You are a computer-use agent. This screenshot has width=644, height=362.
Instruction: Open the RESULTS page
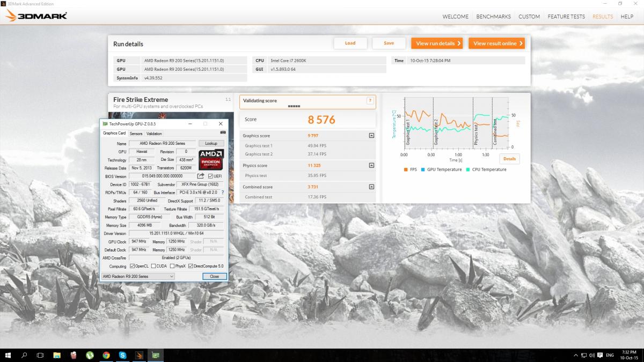coord(603,17)
